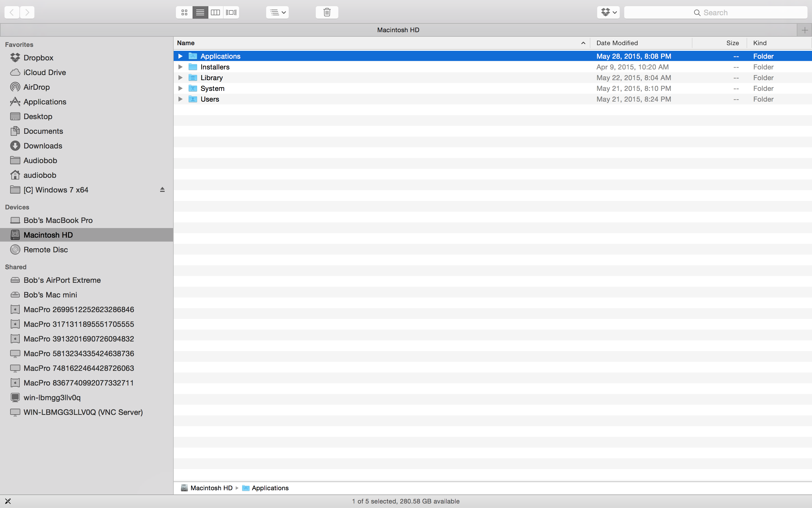This screenshot has height=508, width=812.
Task: Expand the System folder disclosure triangle
Action: (x=180, y=88)
